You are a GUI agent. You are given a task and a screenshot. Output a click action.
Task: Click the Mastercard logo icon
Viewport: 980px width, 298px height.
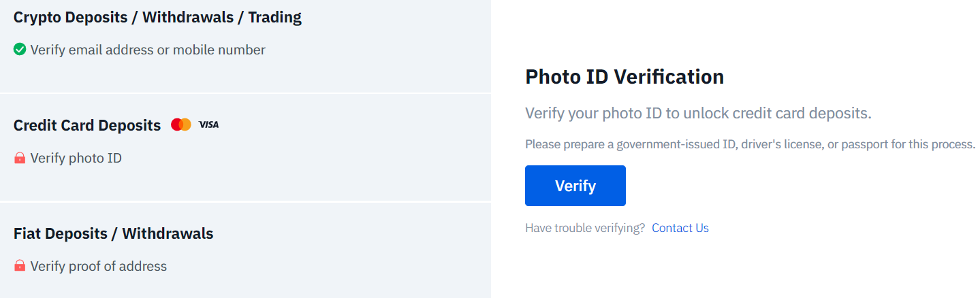coord(181,125)
